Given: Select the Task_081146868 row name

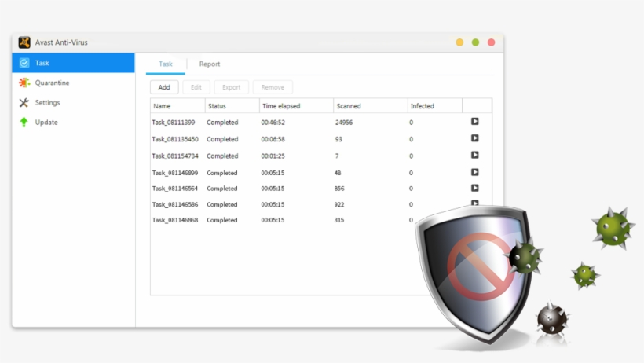Looking at the screenshot, I should coord(175,220).
